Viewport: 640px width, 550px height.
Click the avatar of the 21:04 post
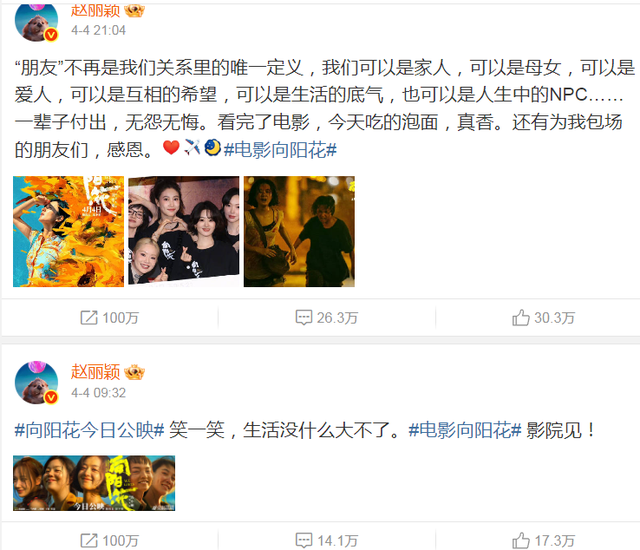pos(36,22)
